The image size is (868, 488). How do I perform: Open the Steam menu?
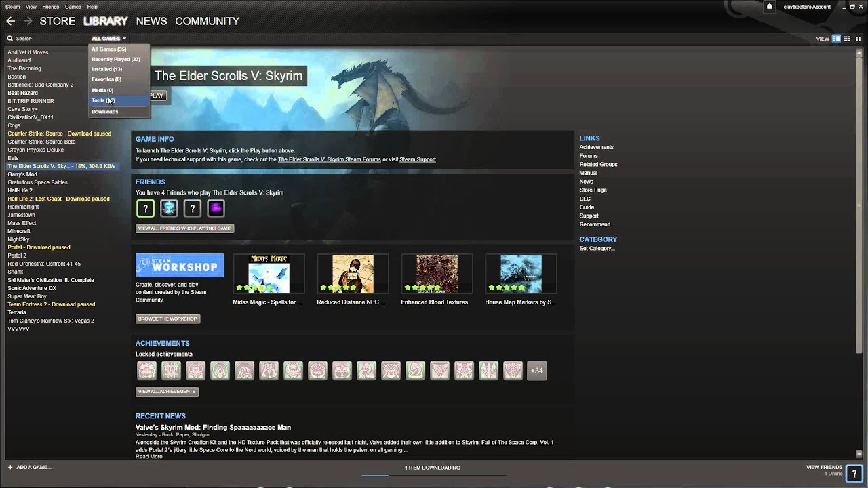12,7
